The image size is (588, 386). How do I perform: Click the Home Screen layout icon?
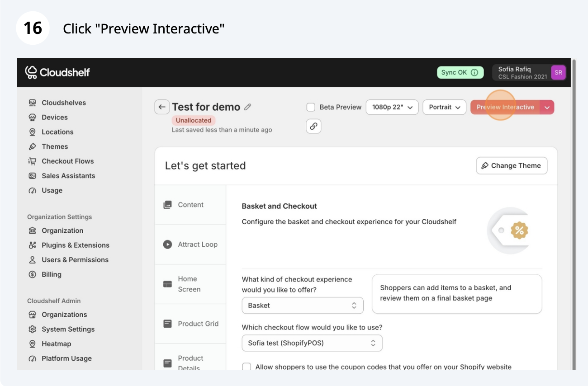tap(167, 284)
